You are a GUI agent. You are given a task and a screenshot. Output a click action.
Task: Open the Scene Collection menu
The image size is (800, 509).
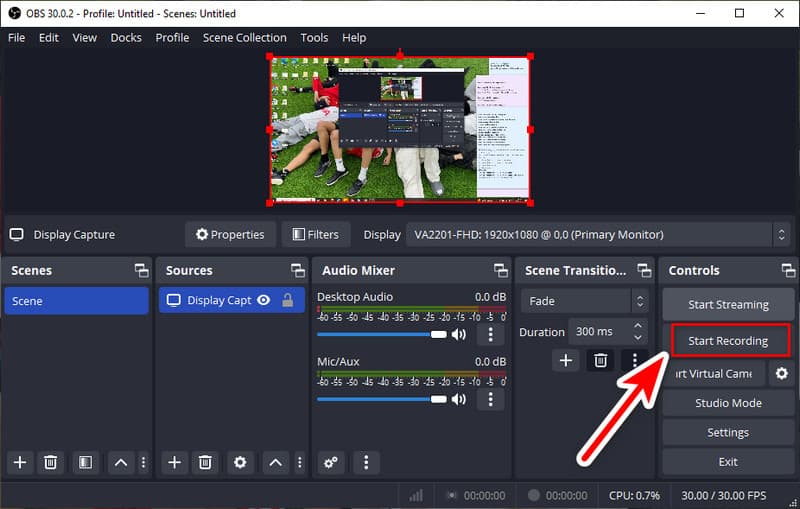[x=244, y=37]
